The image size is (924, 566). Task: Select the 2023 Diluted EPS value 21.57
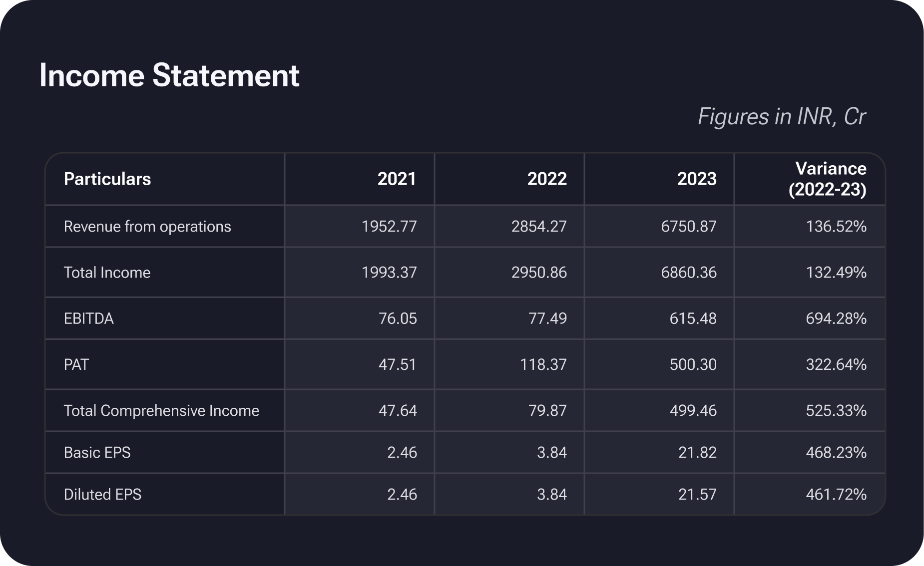[x=697, y=495]
